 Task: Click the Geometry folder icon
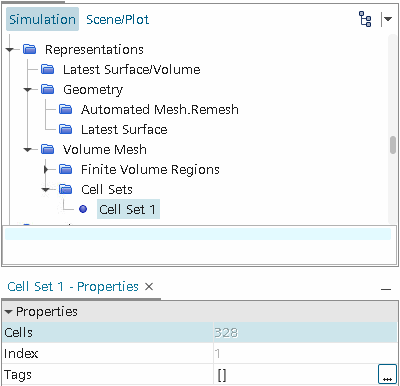tap(48, 89)
